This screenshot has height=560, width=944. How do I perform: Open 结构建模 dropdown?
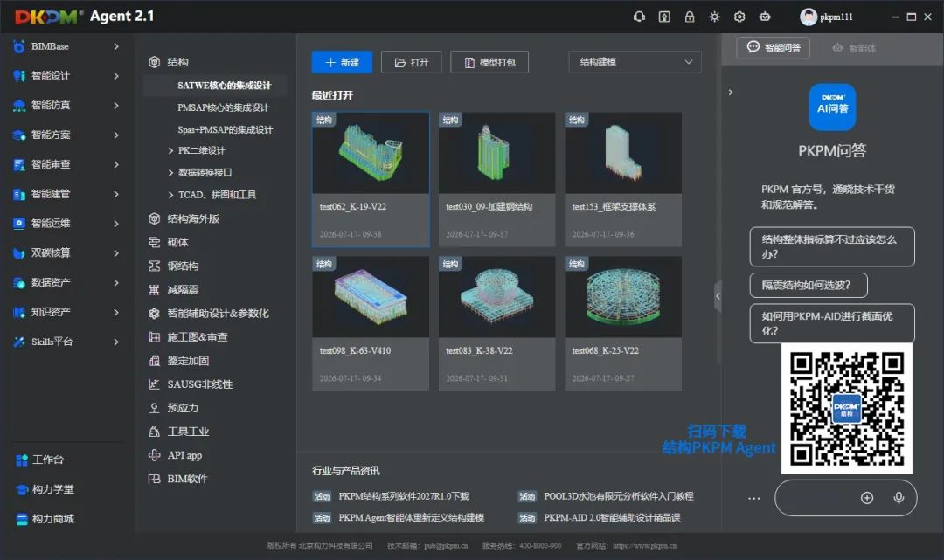[635, 62]
